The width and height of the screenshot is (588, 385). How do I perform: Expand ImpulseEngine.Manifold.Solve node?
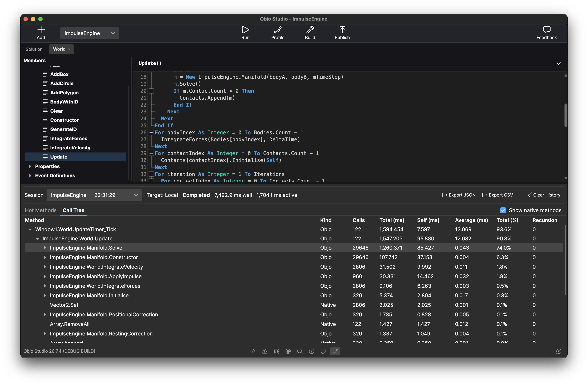click(x=45, y=248)
